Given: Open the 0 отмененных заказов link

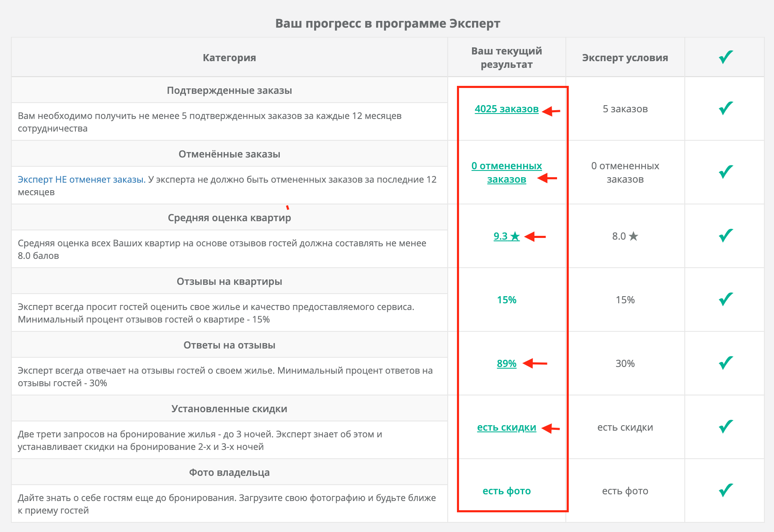Looking at the screenshot, I should pos(506,173).
